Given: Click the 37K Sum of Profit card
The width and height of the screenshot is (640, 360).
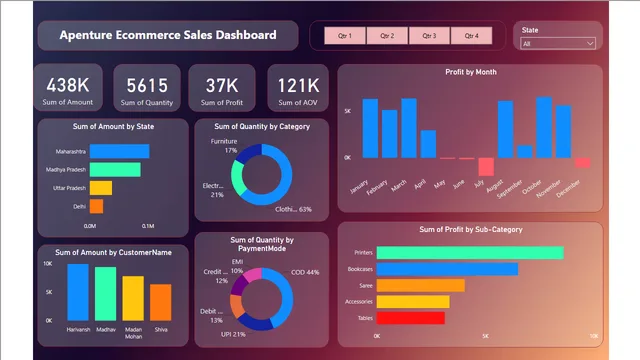Looking at the screenshot, I should point(222,87).
